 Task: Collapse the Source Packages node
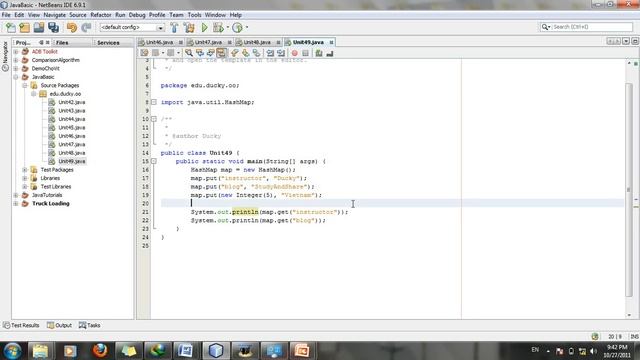[25, 85]
